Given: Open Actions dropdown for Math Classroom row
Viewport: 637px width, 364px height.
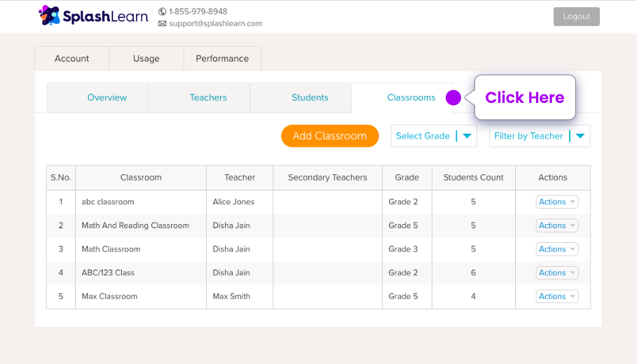Looking at the screenshot, I should coord(556,249).
